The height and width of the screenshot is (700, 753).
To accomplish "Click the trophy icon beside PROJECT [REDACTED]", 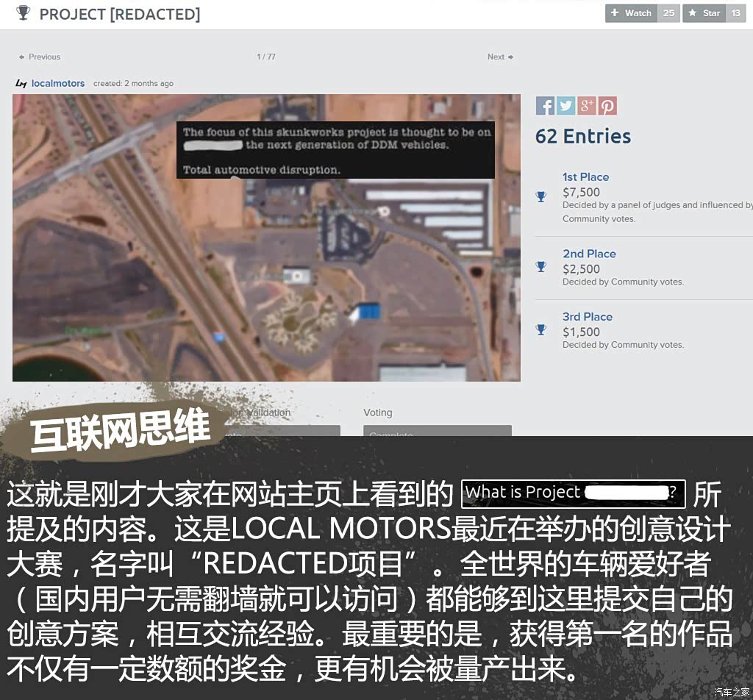I will tap(23, 13).
